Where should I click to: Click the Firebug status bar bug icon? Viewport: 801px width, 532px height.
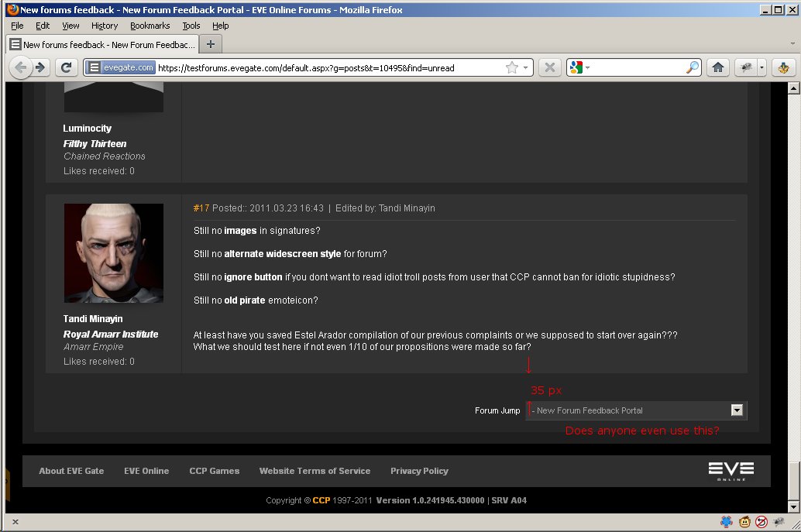[x=779, y=522]
